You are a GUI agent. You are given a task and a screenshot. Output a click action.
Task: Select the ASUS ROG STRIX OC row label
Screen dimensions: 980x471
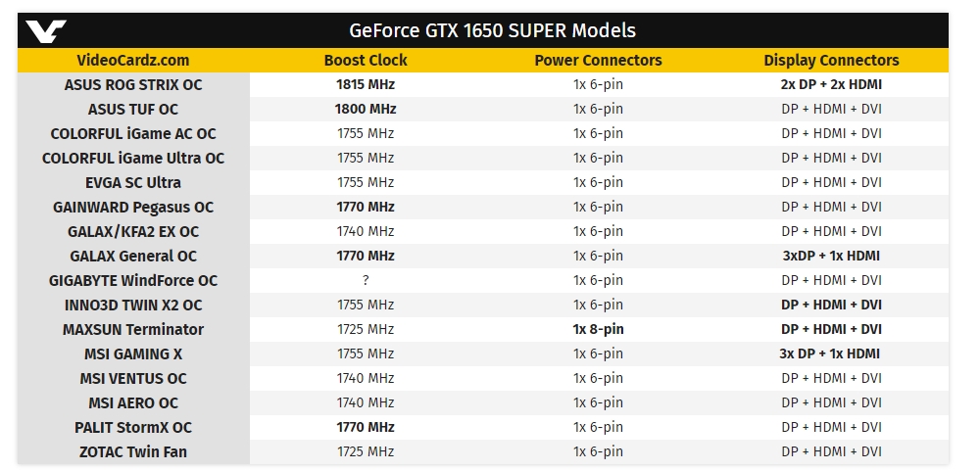click(133, 85)
